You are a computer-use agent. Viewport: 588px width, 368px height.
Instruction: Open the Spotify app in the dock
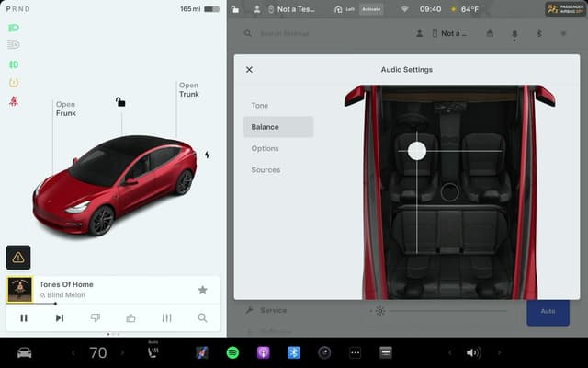[232, 352]
